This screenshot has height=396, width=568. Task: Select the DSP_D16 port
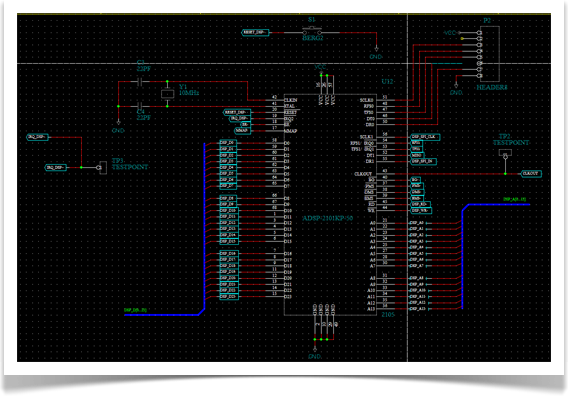click(229, 253)
